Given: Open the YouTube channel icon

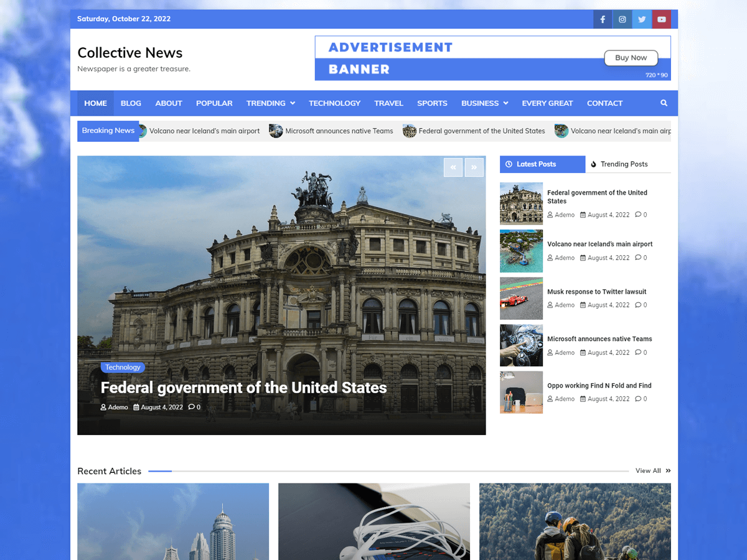Looking at the screenshot, I should click(x=662, y=19).
